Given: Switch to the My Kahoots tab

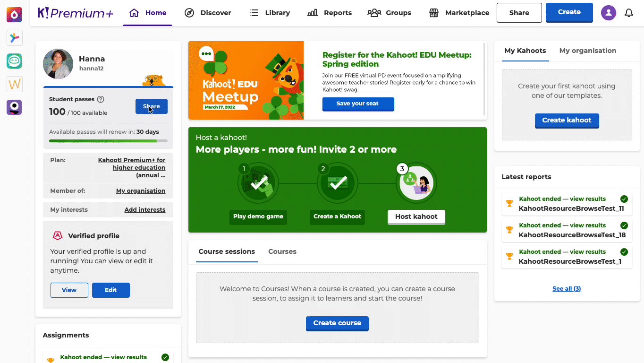Looking at the screenshot, I should (525, 51).
